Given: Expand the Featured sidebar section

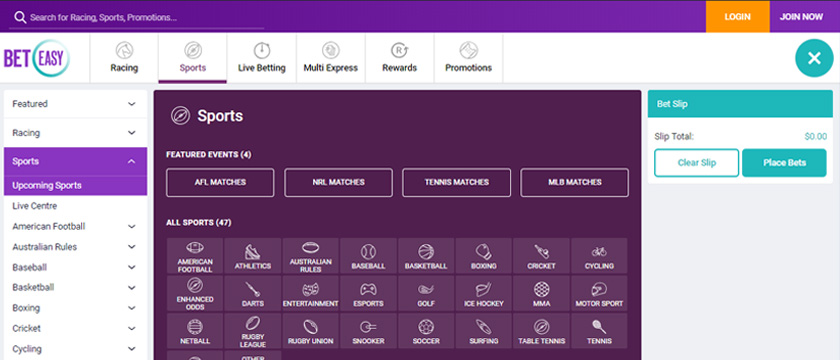Looking at the screenshot, I should 75,104.
